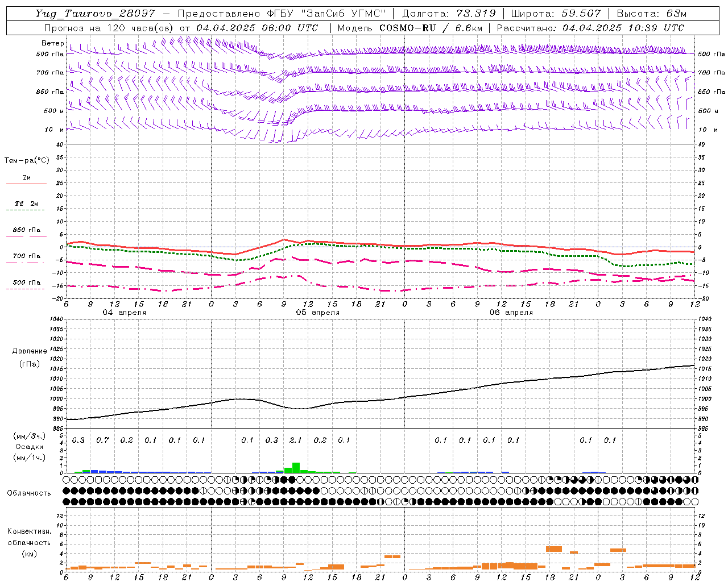Click the 06 апреля date label

[x=511, y=313]
